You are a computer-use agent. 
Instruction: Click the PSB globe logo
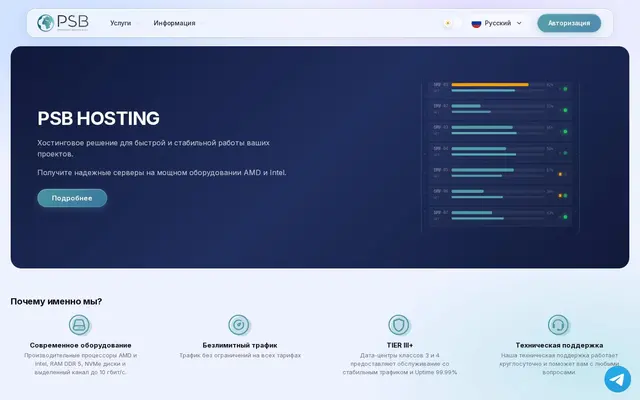[63, 23]
